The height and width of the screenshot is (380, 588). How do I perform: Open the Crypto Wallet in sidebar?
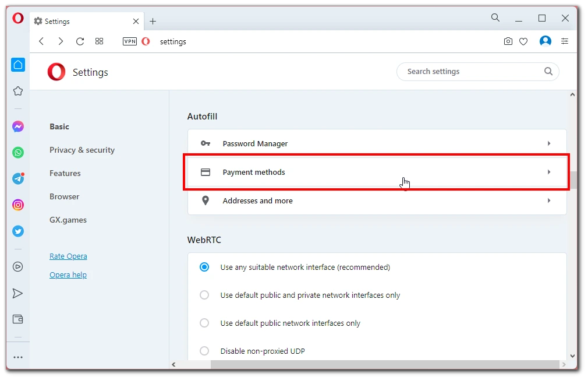click(x=18, y=319)
